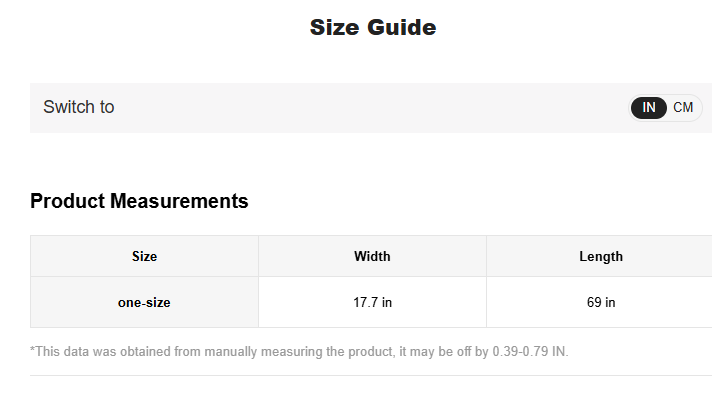Viewport: 712px width, 411px height.
Task: Click the divider line below the footnote
Action: pos(370,376)
